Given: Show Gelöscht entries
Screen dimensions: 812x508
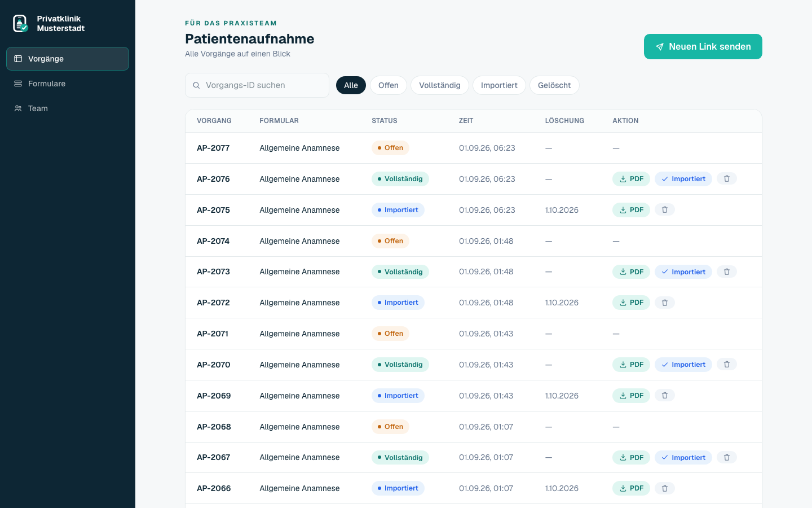Looking at the screenshot, I should [x=554, y=85].
